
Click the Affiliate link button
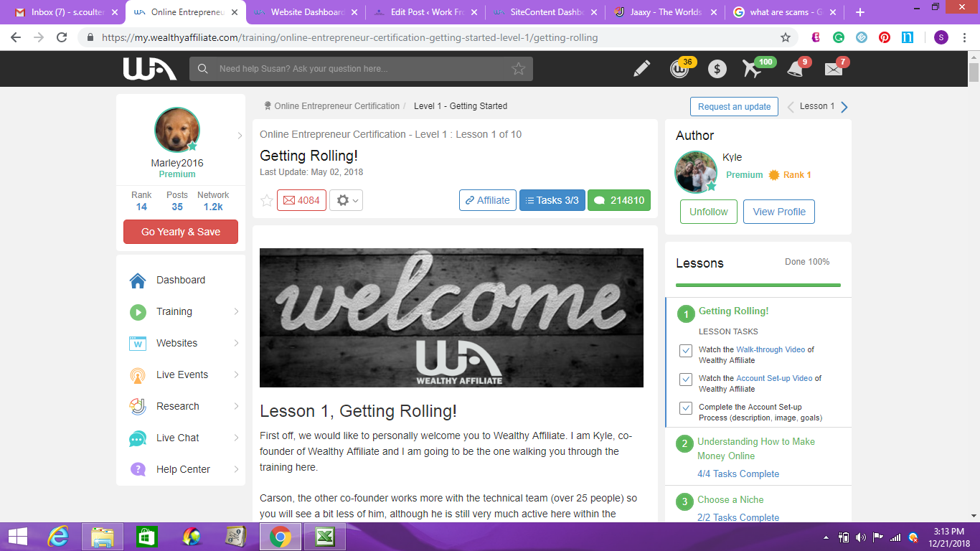pyautogui.click(x=488, y=200)
